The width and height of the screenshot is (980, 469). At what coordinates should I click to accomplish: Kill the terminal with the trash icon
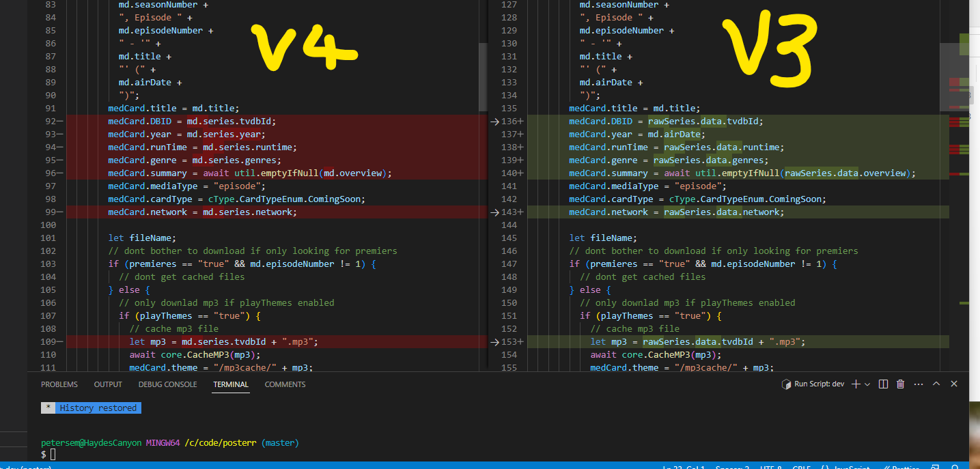(x=900, y=384)
